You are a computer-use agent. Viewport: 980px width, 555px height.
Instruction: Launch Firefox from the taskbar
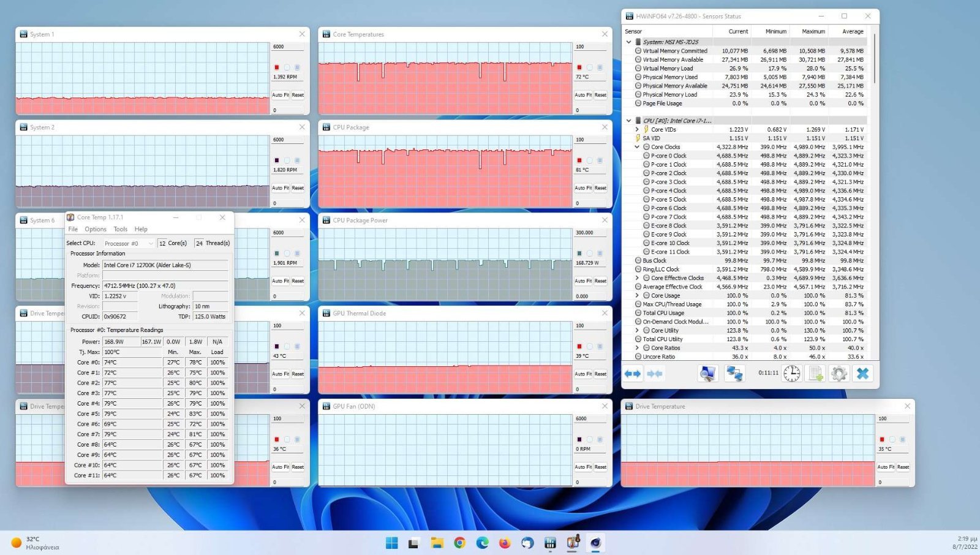pos(505,543)
